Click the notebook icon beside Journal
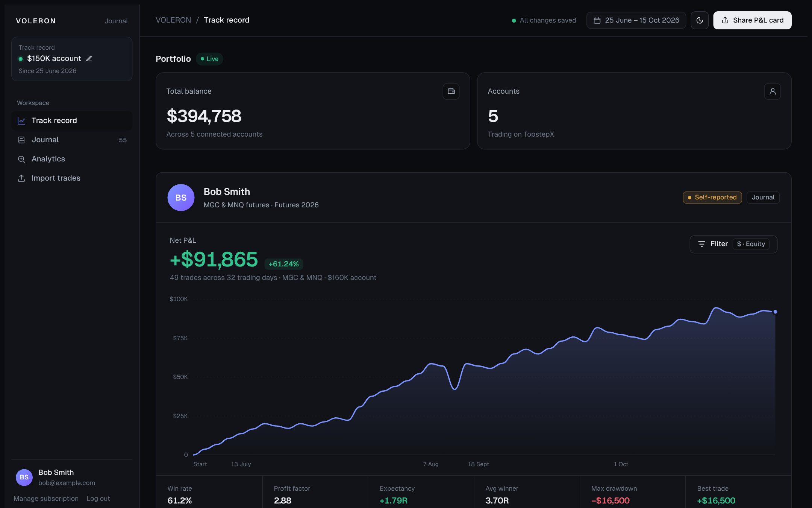The width and height of the screenshot is (812, 508). pos(21,140)
